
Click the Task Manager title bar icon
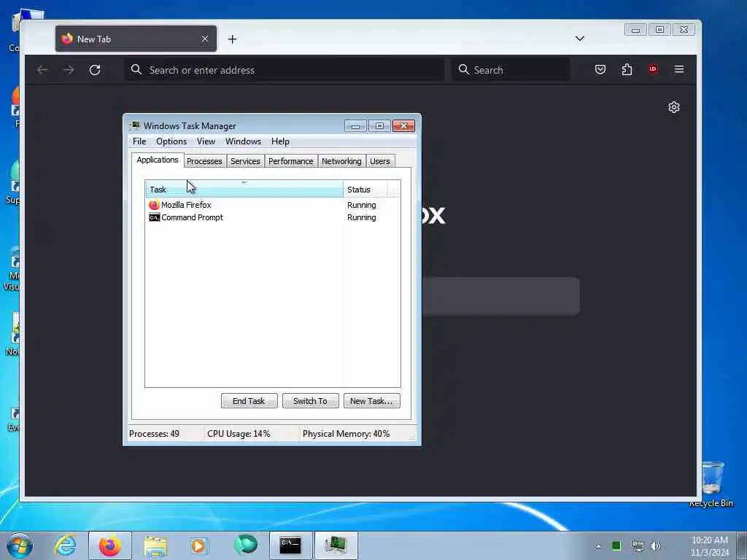point(135,125)
